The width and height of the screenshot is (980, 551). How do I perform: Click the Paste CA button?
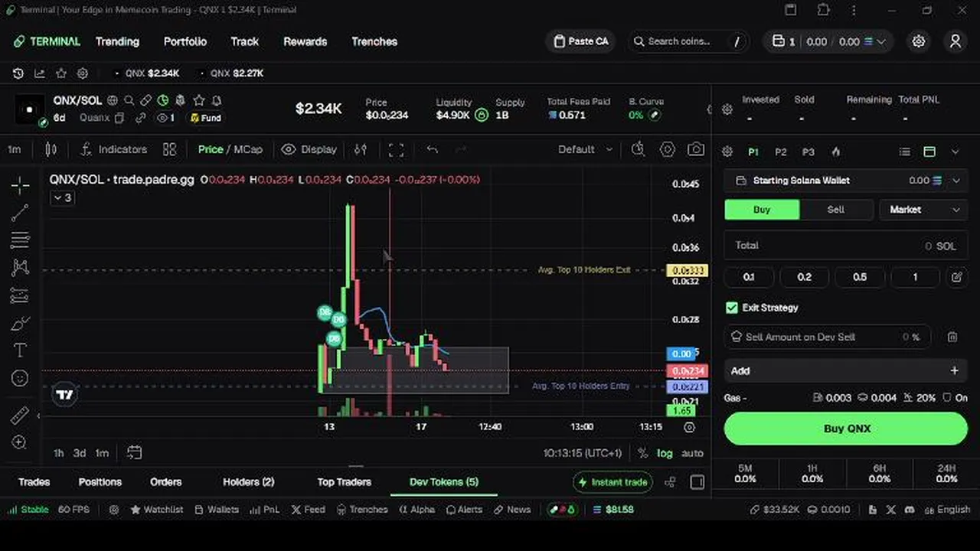coord(580,41)
